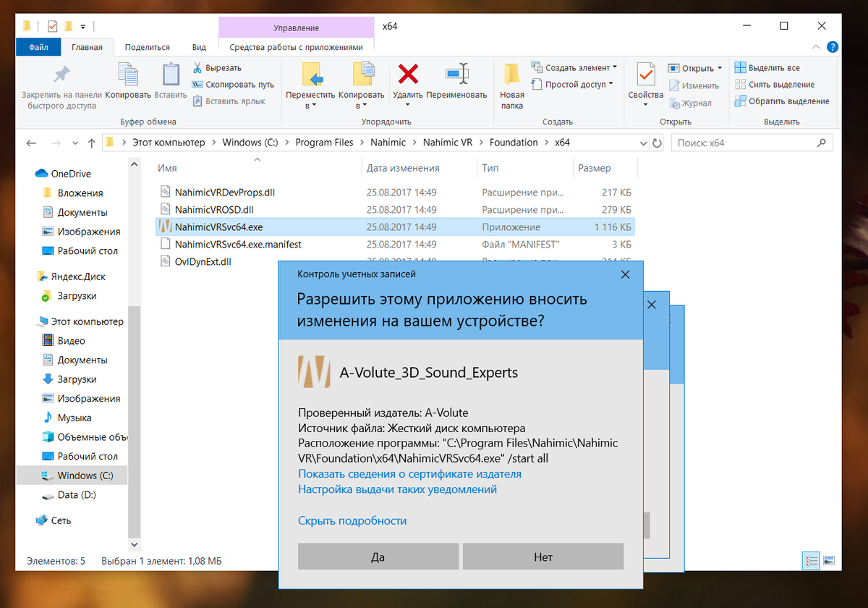Select Windows (C:) in the sidebar
Viewport: 868px width, 608px height.
[86, 476]
